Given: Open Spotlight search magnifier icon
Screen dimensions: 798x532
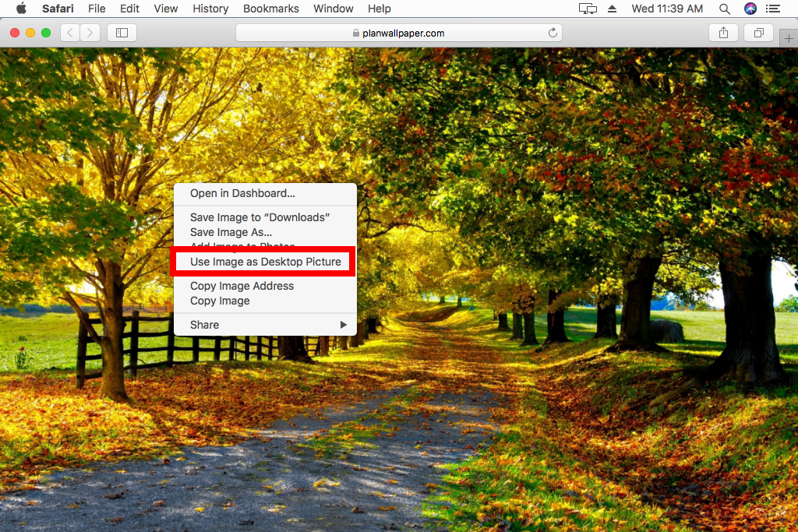Looking at the screenshot, I should click(725, 9).
